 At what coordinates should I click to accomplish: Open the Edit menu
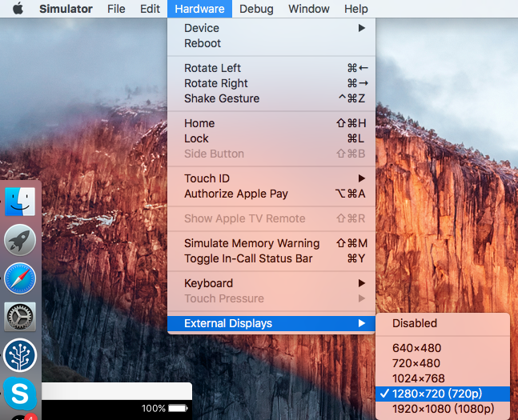click(150, 9)
